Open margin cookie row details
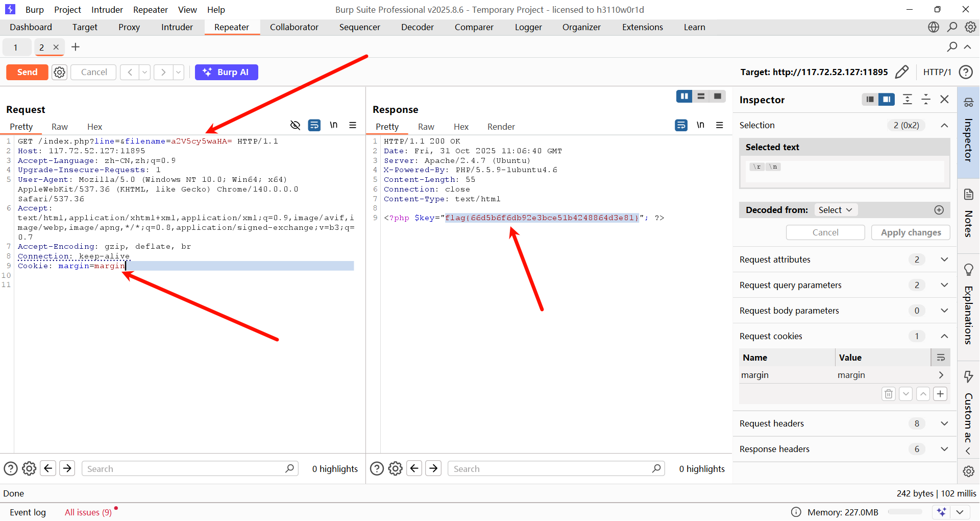Screen dimensions: 980x521 941,375
